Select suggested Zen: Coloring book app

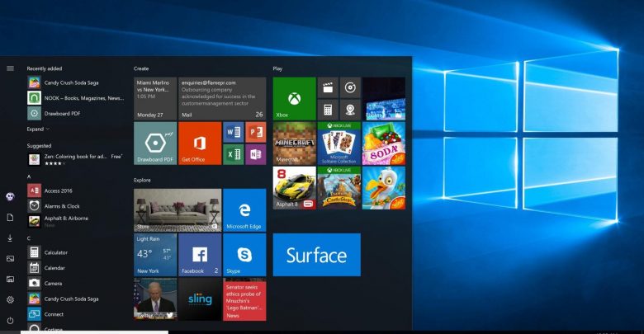pos(75,159)
